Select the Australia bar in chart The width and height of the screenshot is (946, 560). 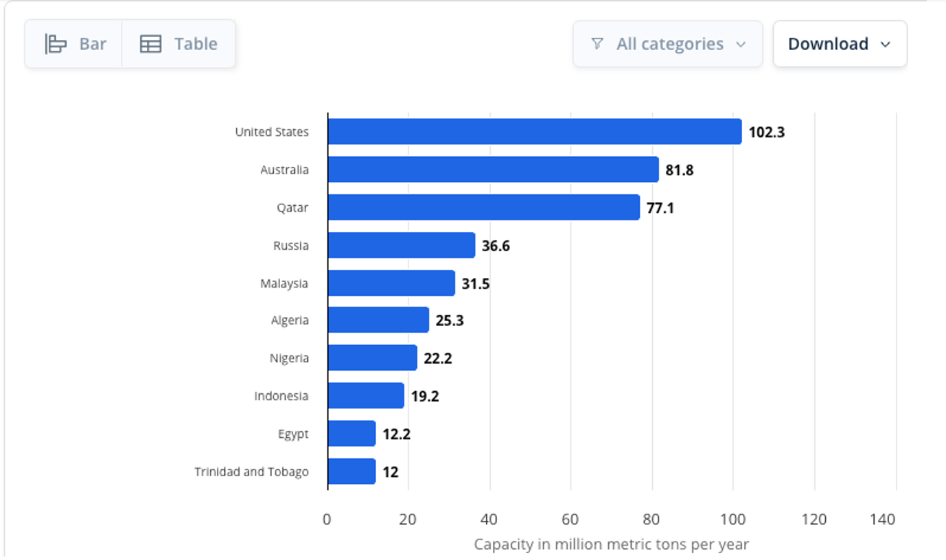(494, 170)
